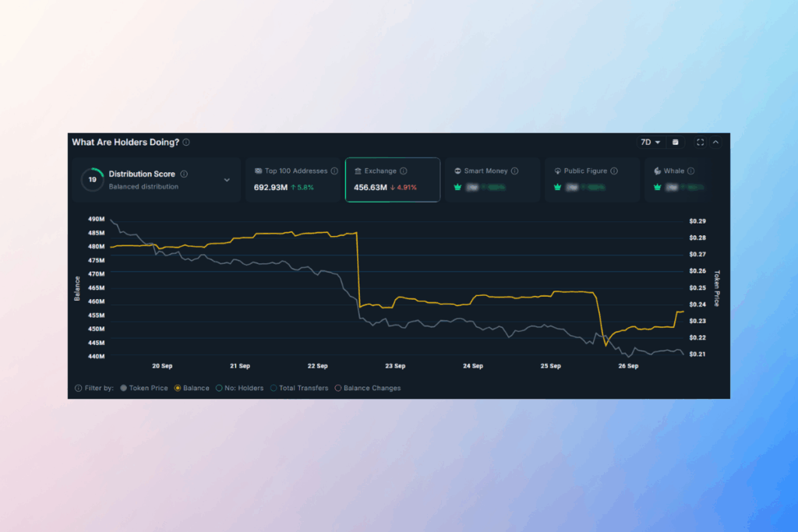The image size is (798, 532).
Task: Click the 692.93M Top 100 Addresses value
Action: pos(271,186)
